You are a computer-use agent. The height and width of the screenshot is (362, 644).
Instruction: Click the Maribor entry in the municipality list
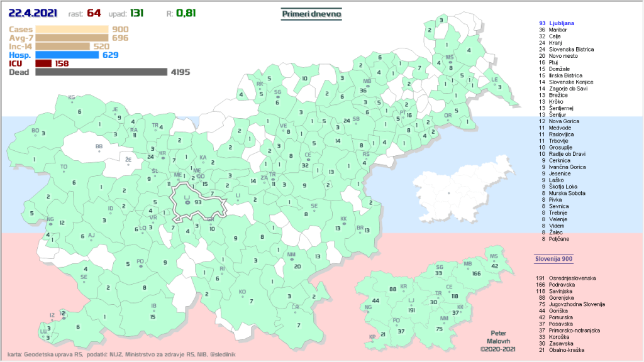(x=558, y=30)
